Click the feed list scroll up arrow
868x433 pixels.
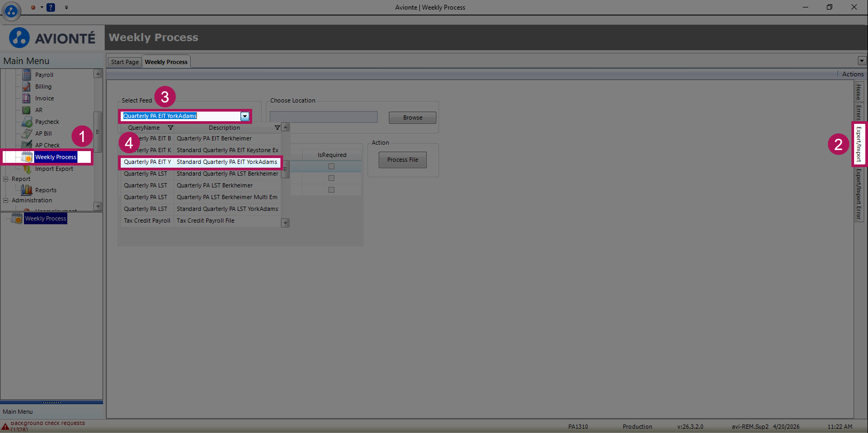point(285,127)
